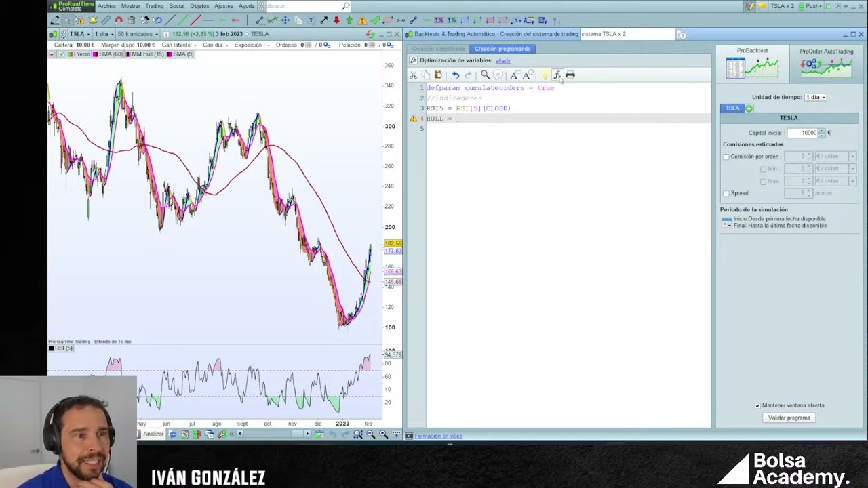Activate the magnet snap tool

click(119, 20)
